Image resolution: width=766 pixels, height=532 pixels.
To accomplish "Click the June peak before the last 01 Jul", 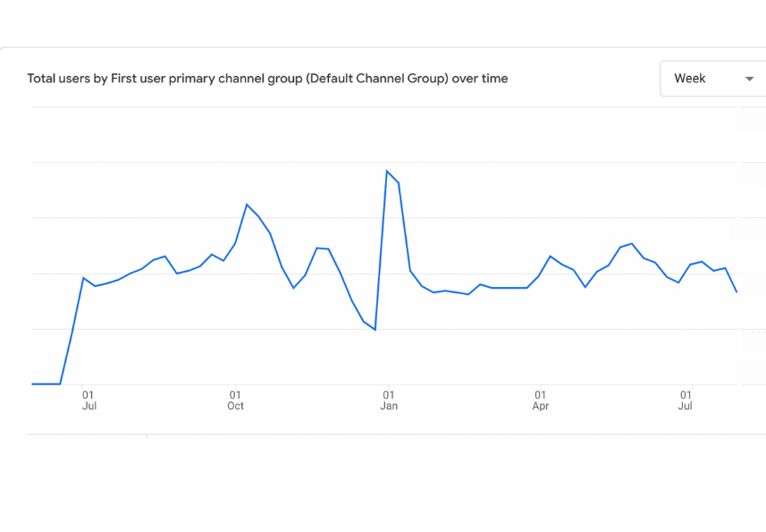I will pos(632,243).
